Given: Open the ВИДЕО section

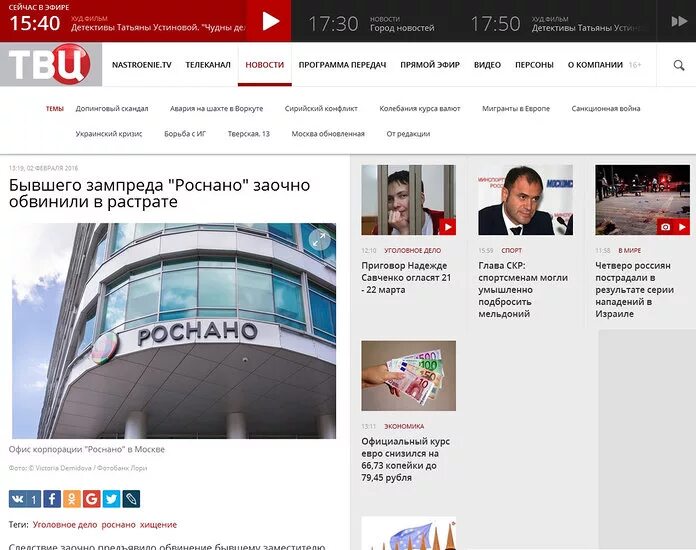Looking at the screenshot, I should click(487, 65).
